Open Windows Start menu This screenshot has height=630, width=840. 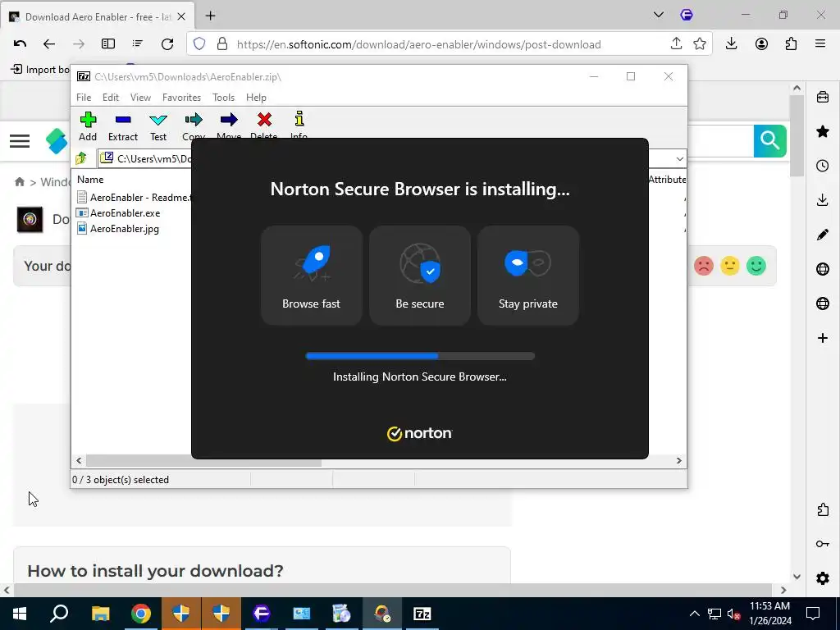pos(20,614)
